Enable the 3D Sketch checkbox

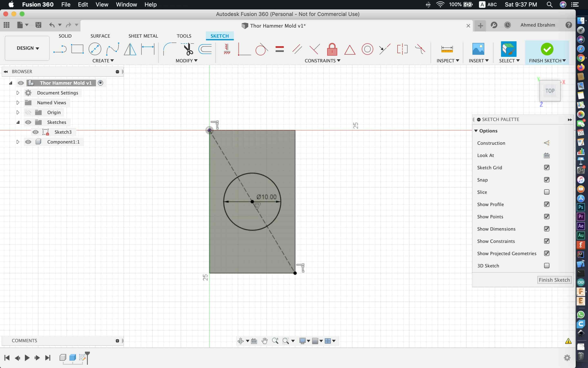547,266
